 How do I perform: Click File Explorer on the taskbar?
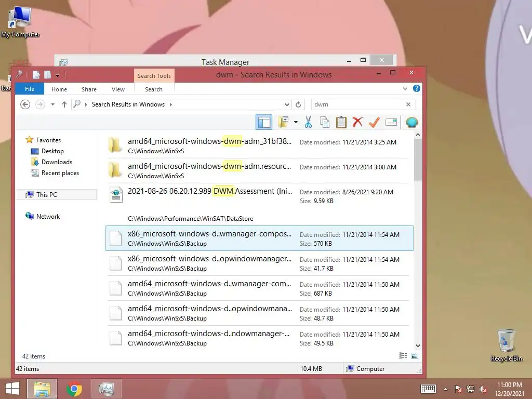42,389
